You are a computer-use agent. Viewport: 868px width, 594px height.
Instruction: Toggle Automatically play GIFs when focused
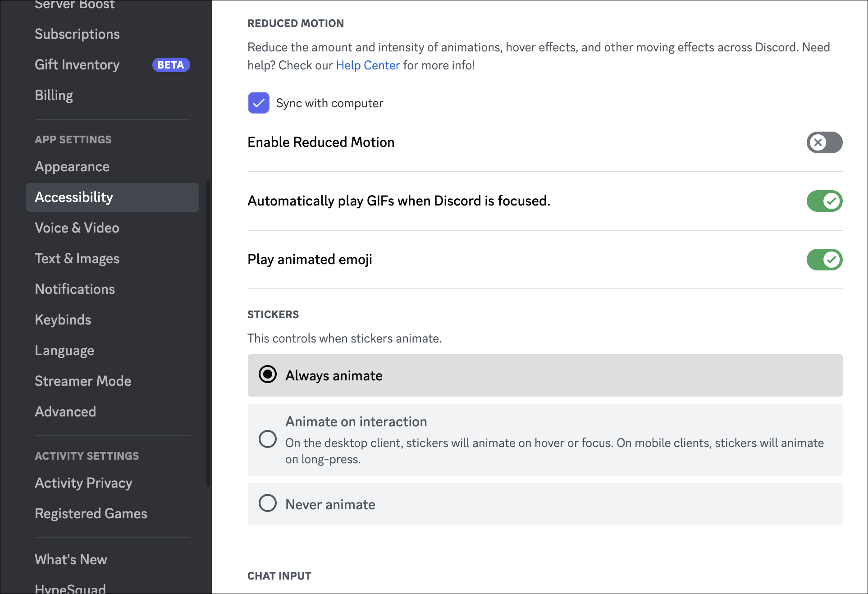(825, 201)
